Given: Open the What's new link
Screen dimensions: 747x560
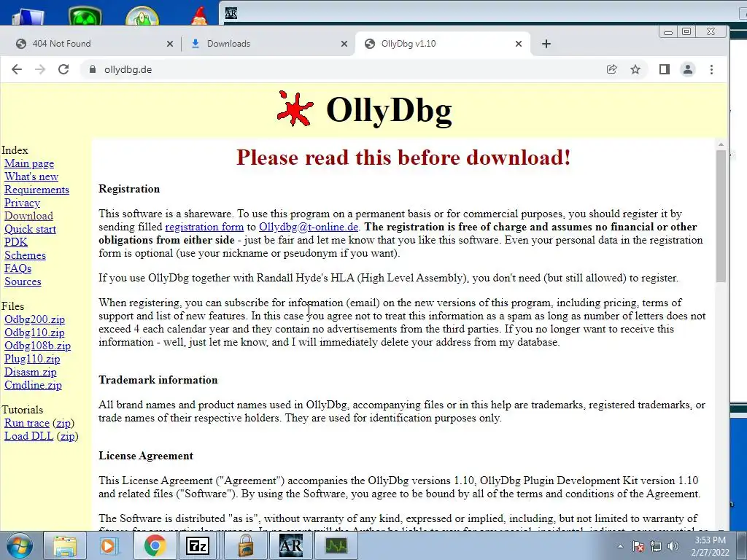Looking at the screenshot, I should click(31, 176).
